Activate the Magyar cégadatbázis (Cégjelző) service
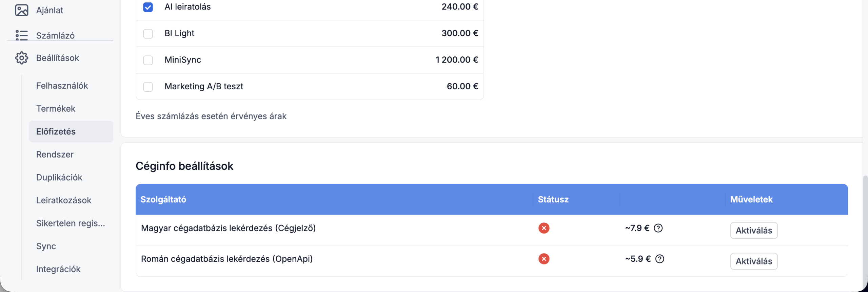The width and height of the screenshot is (868, 292). 754,231
